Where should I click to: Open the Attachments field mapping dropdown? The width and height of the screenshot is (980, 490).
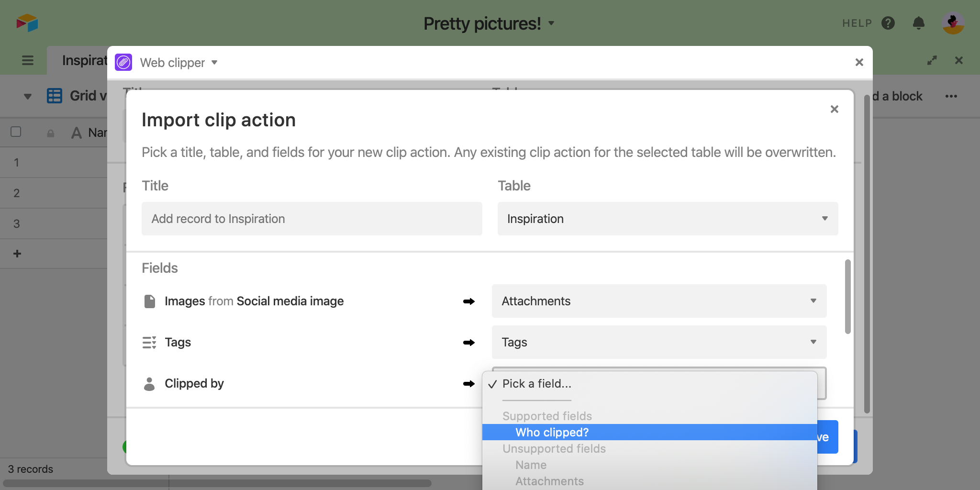click(659, 301)
